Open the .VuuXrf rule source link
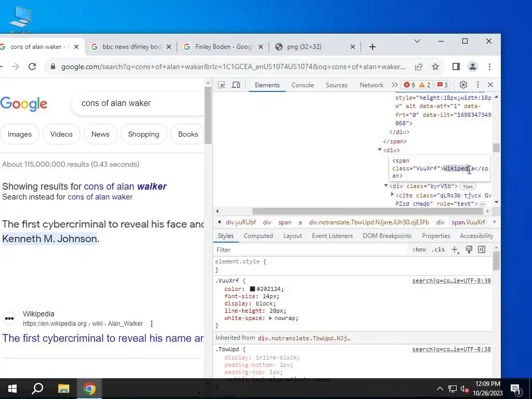This screenshot has height=399, width=532. pyautogui.click(x=451, y=281)
